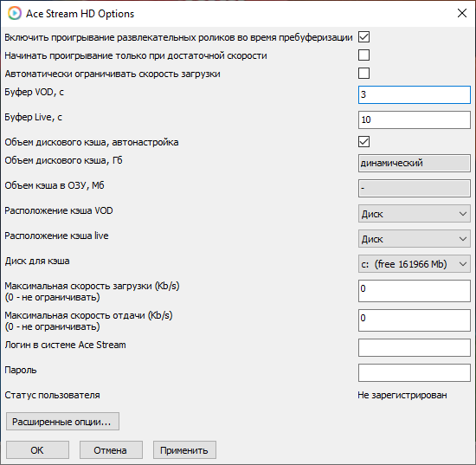Apply settings with Применить button
The image size is (476, 465).
(x=184, y=449)
